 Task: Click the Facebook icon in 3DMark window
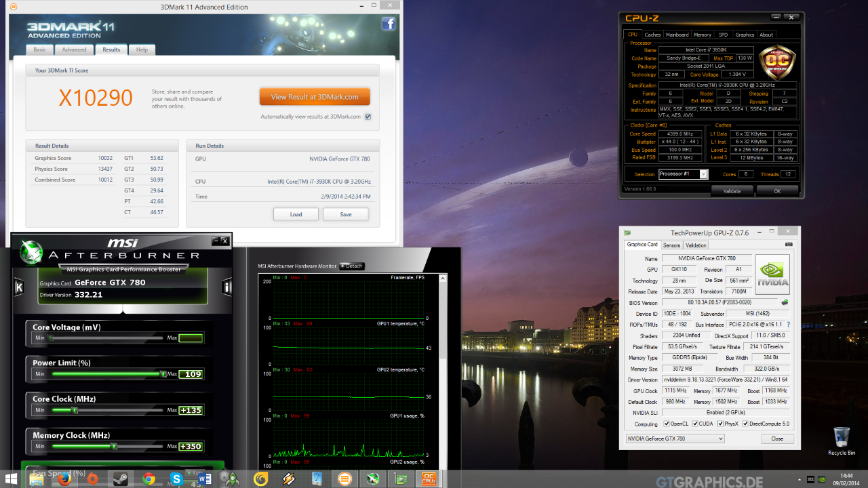click(389, 24)
